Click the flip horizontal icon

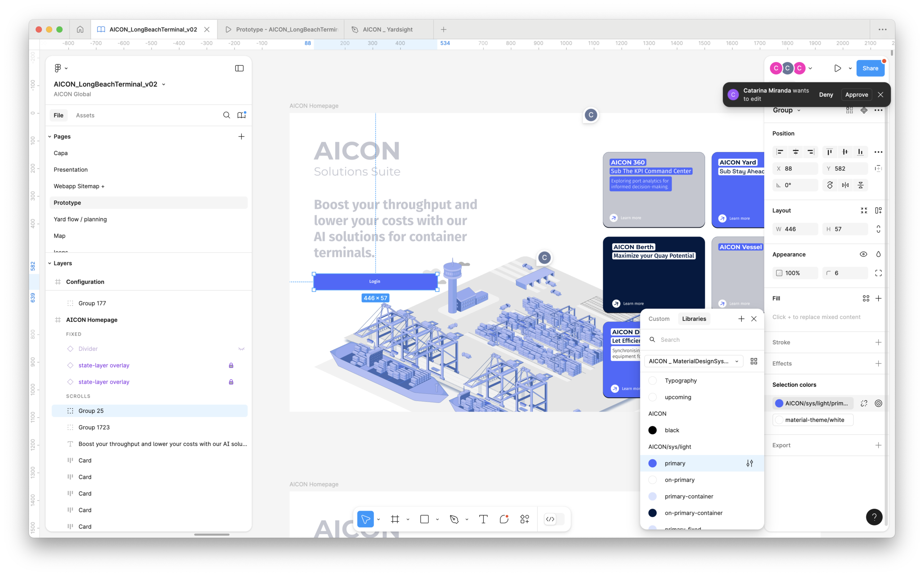point(845,185)
